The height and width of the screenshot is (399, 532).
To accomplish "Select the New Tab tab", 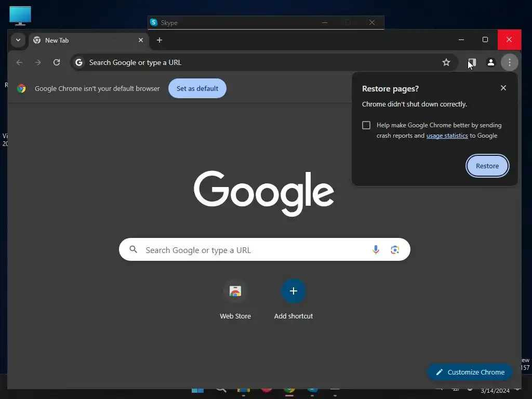I will (x=88, y=41).
